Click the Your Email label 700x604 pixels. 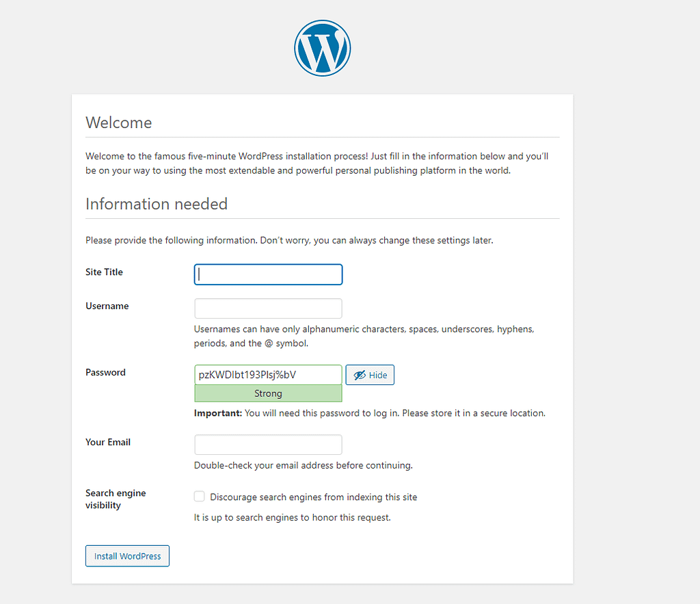(108, 442)
